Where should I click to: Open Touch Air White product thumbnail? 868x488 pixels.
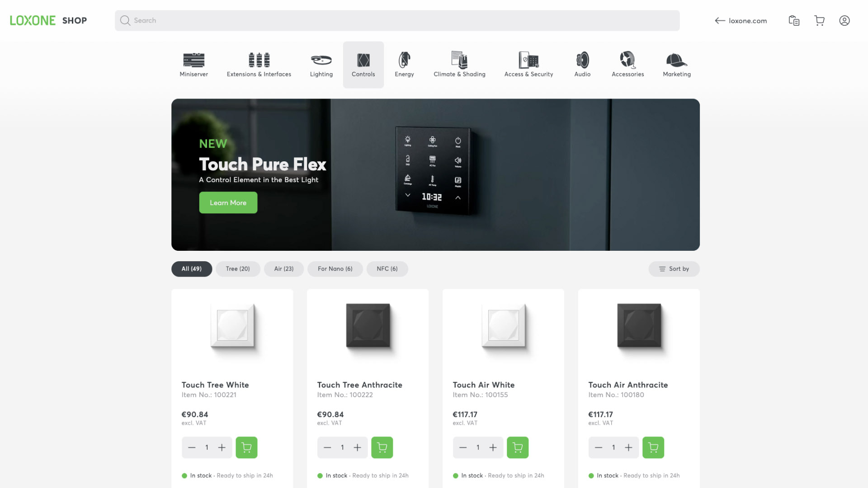[503, 325]
